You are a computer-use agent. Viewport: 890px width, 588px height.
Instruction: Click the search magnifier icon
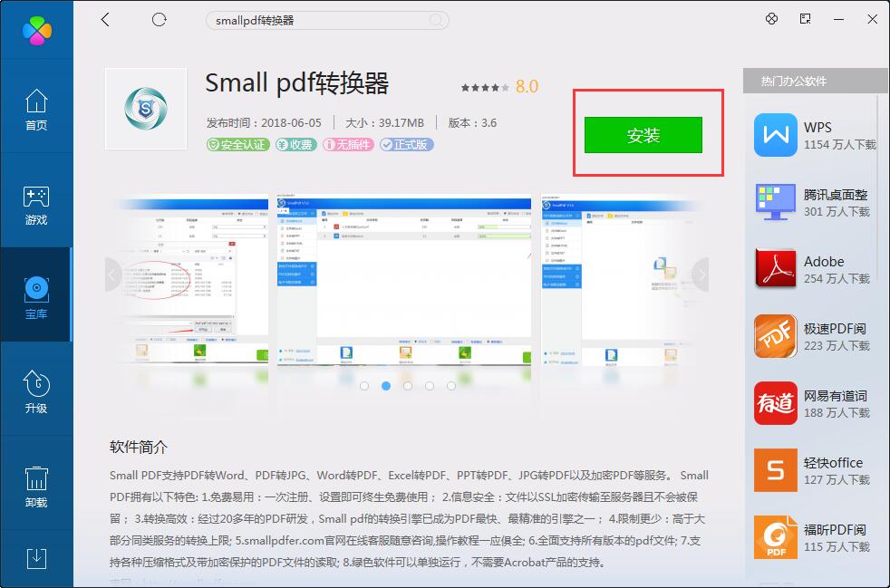[436, 21]
